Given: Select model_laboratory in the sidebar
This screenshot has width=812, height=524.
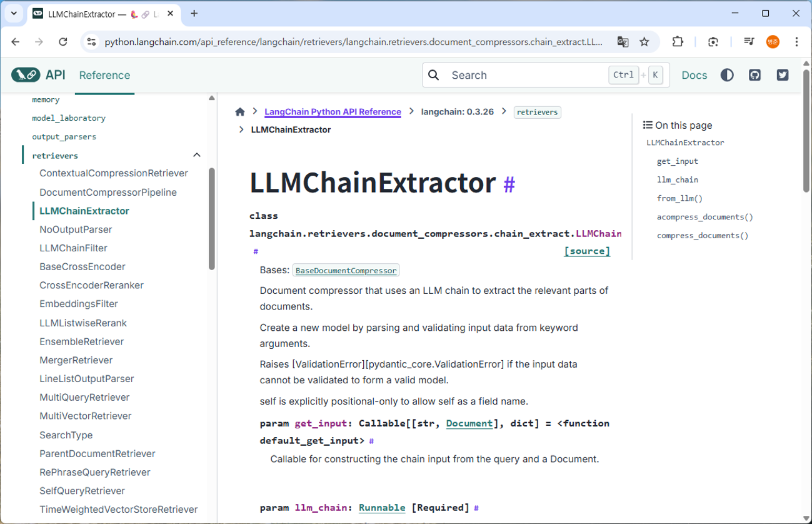Looking at the screenshot, I should click(69, 118).
